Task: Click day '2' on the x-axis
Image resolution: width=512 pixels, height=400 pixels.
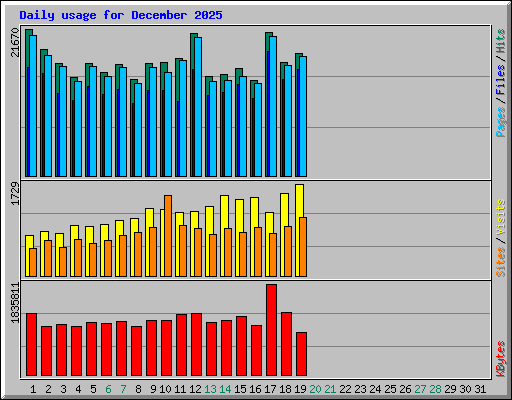Action: [x=48, y=389]
